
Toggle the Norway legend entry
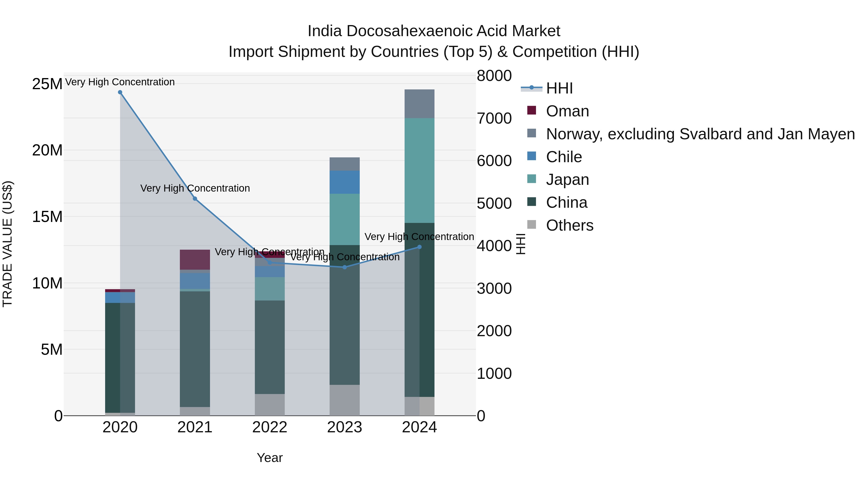(691, 134)
